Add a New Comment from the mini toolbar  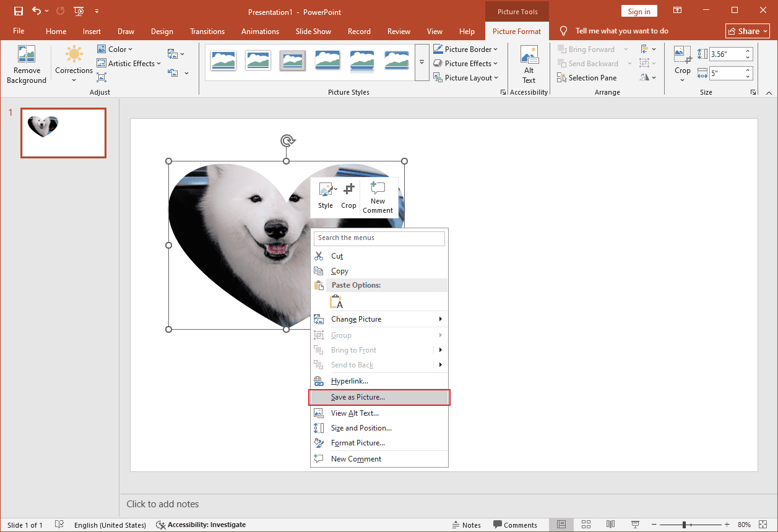pos(378,196)
